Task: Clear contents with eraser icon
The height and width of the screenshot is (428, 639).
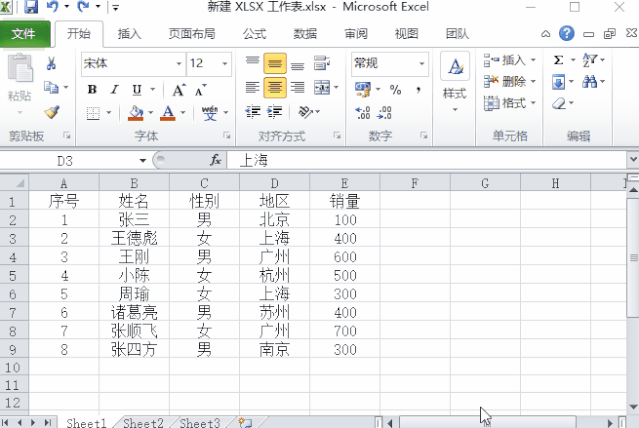Action: pos(559,104)
